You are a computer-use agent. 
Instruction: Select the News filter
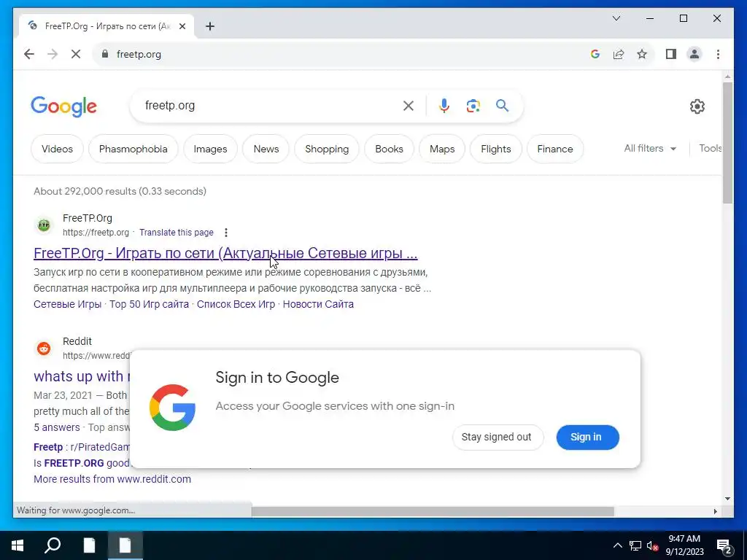266,149
